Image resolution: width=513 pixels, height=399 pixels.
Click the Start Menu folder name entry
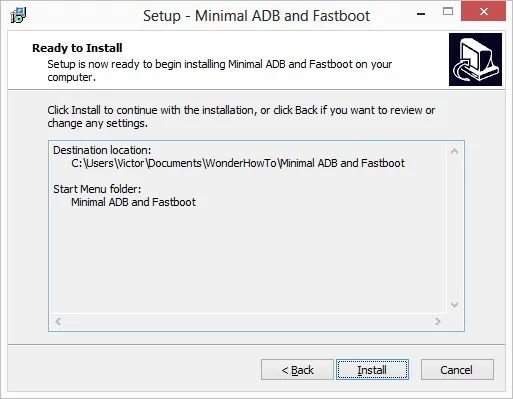pyautogui.click(x=133, y=202)
